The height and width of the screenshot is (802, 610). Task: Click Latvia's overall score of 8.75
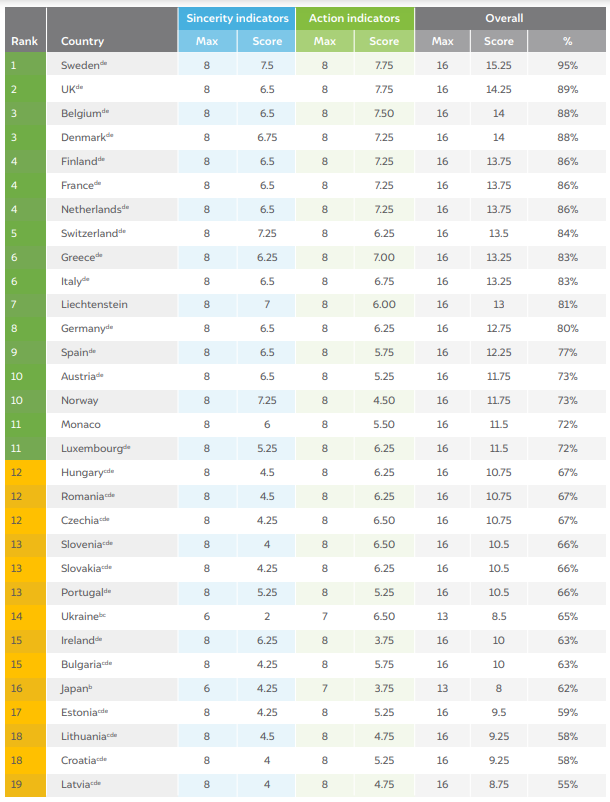tap(498, 783)
